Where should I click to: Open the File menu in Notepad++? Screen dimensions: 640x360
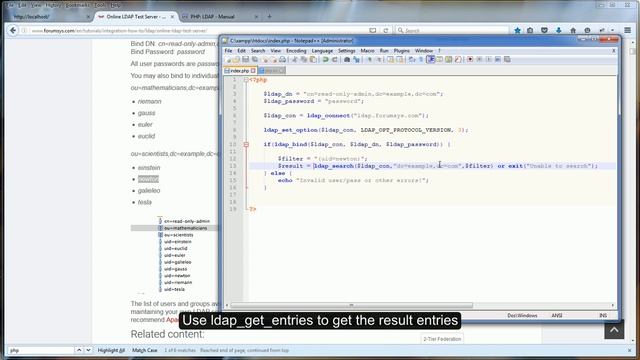(x=228, y=51)
